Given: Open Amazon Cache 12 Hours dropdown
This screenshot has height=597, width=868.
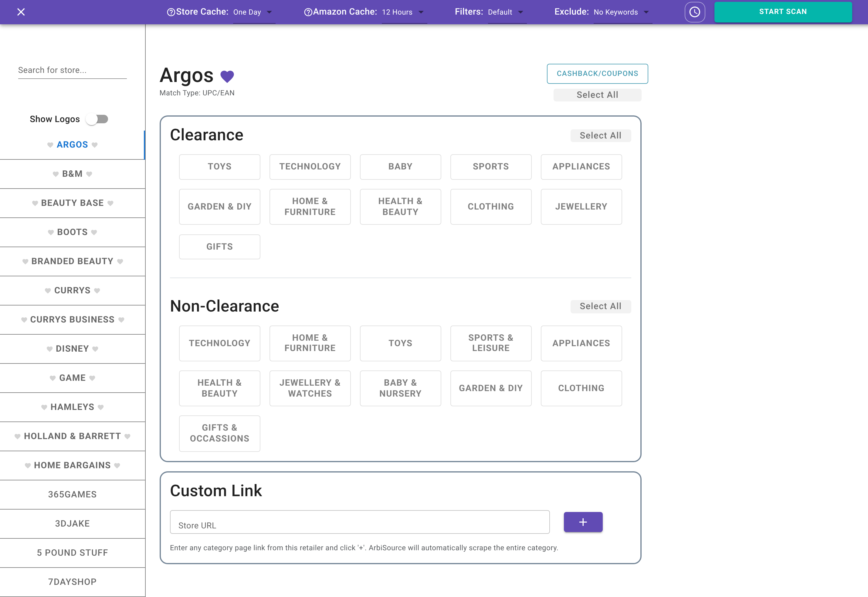Looking at the screenshot, I should point(404,12).
